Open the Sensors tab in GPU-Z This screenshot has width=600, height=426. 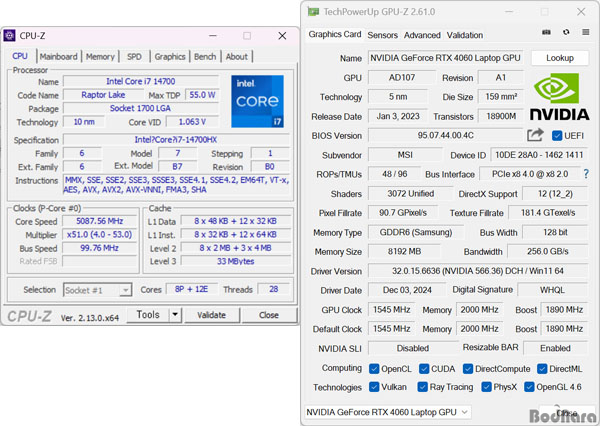(383, 35)
